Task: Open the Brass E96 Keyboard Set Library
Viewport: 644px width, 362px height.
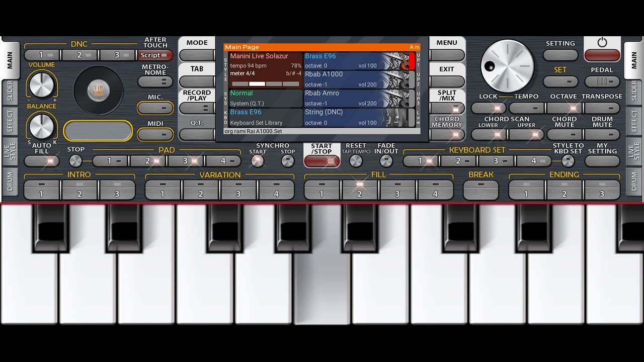Action: click(266, 118)
